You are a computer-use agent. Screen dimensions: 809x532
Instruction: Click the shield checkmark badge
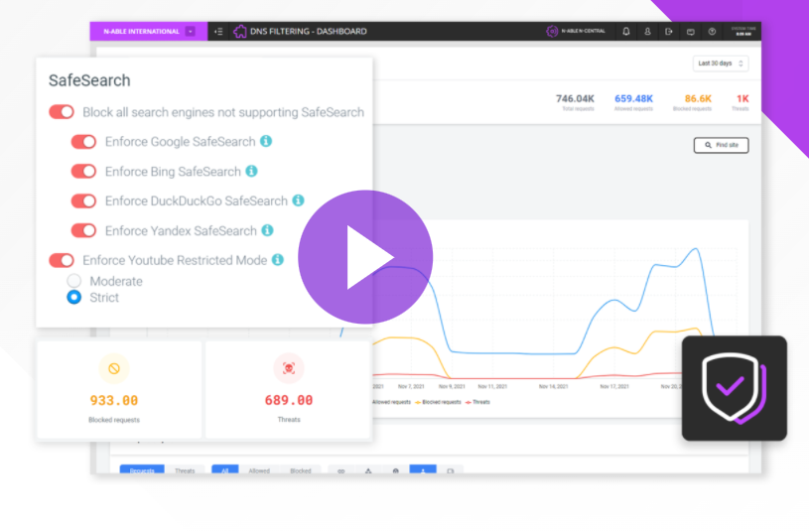tap(735, 388)
